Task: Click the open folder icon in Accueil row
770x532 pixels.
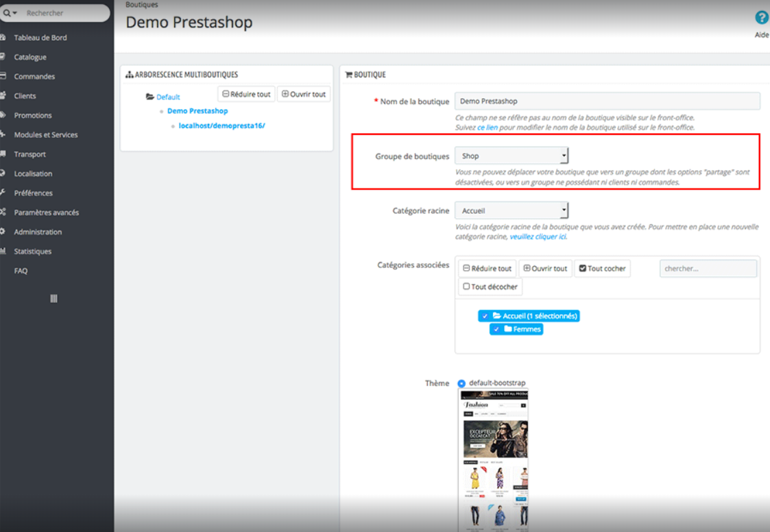Action: 497,316
